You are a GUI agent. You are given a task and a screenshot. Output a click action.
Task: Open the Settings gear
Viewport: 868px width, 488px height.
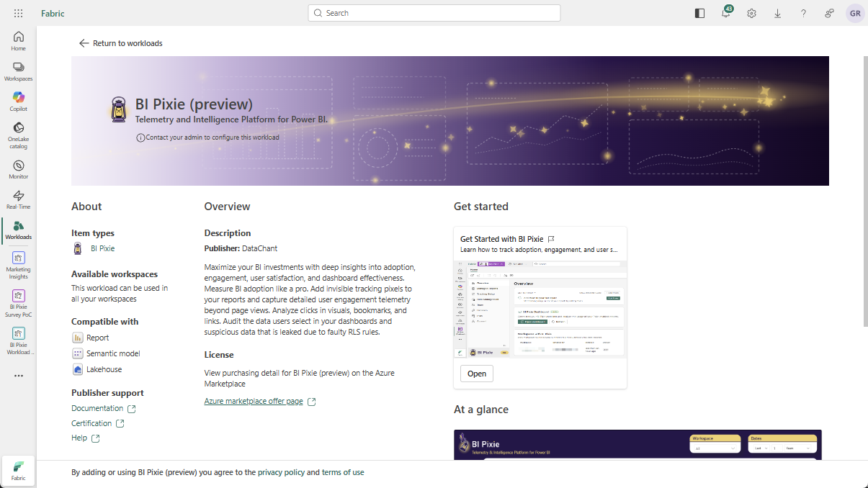751,13
